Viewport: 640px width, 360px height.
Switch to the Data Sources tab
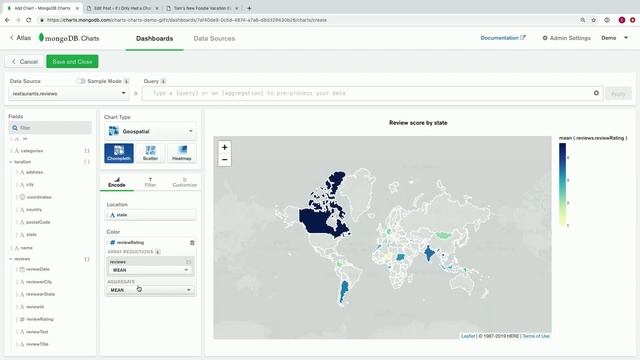coord(214,38)
